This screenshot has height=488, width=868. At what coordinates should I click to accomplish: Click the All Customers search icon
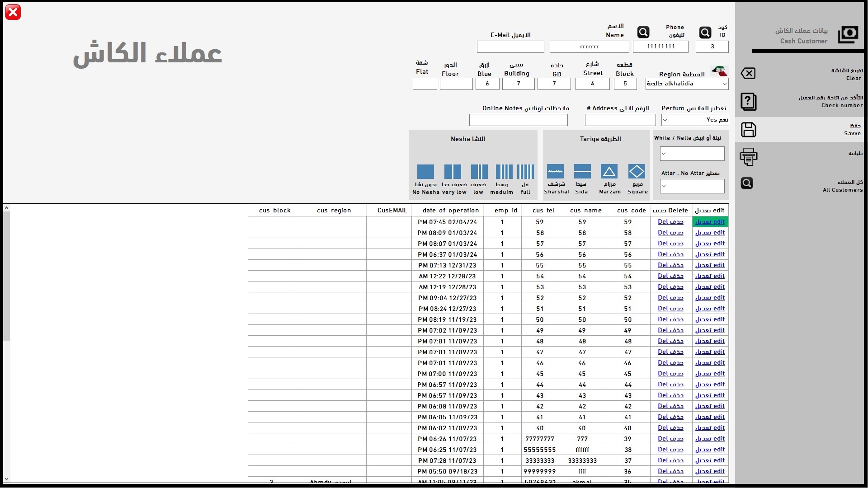(x=747, y=183)
